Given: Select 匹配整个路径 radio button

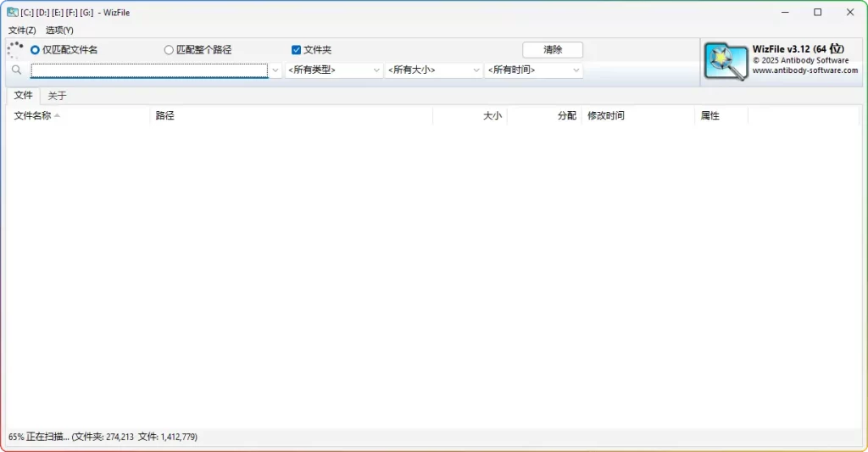Looking at the screenshot, I should click(169, 50).
